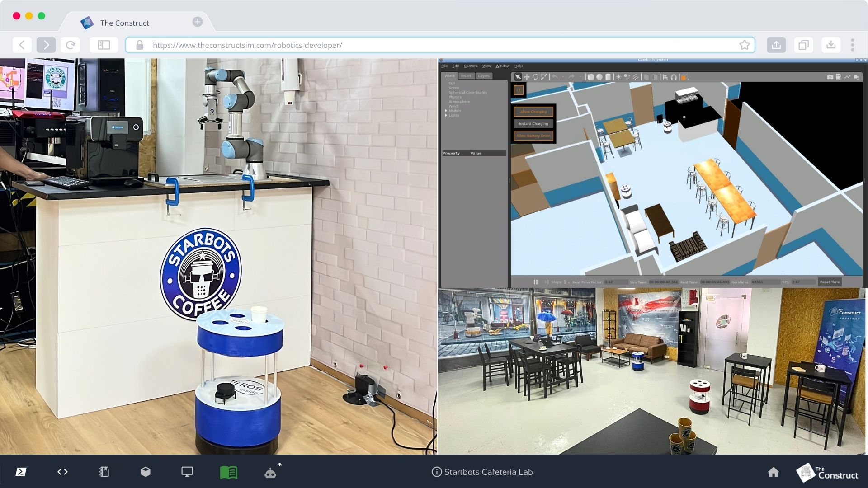Switch to the Layers tab
The height and width of the screenshot is (488, 868).
point(484,76)
